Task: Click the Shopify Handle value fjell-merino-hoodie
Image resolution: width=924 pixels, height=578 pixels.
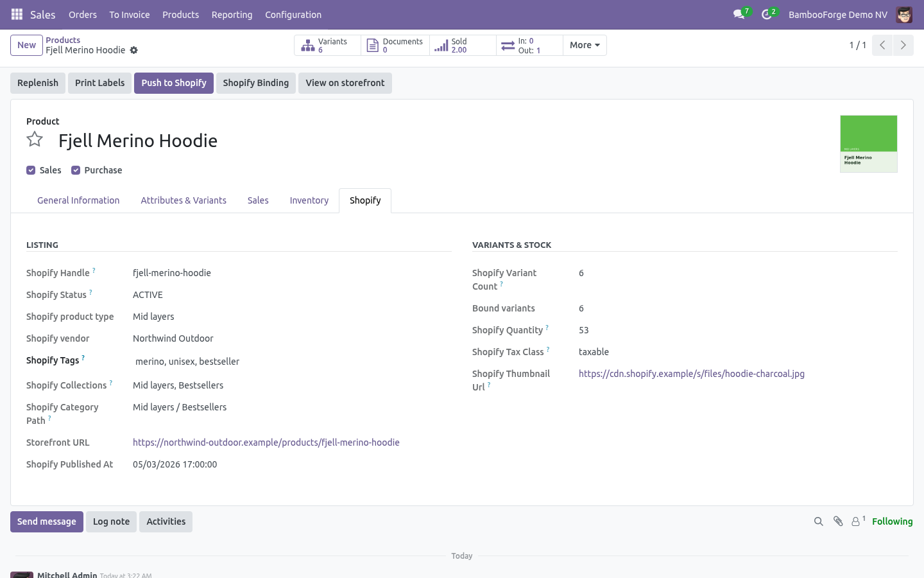Action: [172, 273]
